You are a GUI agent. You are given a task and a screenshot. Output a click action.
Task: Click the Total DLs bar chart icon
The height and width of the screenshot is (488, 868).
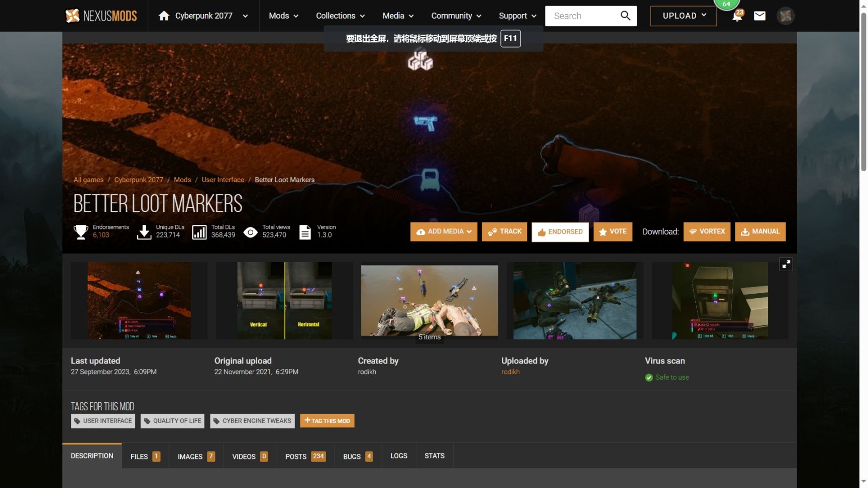click(199, 232)
